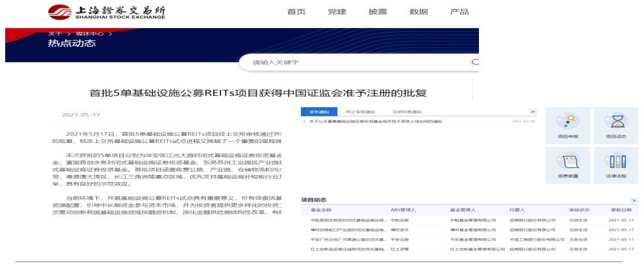Click the 博时基金管理有限公司 cell
The width and height of the screenshot is (644, 264).
tap(472, 230)
